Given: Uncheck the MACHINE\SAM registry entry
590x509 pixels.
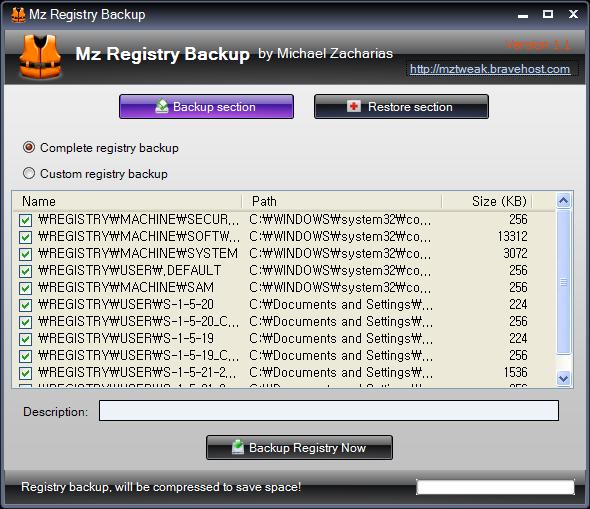Looking at the screenshot, I should pos(26,288).
